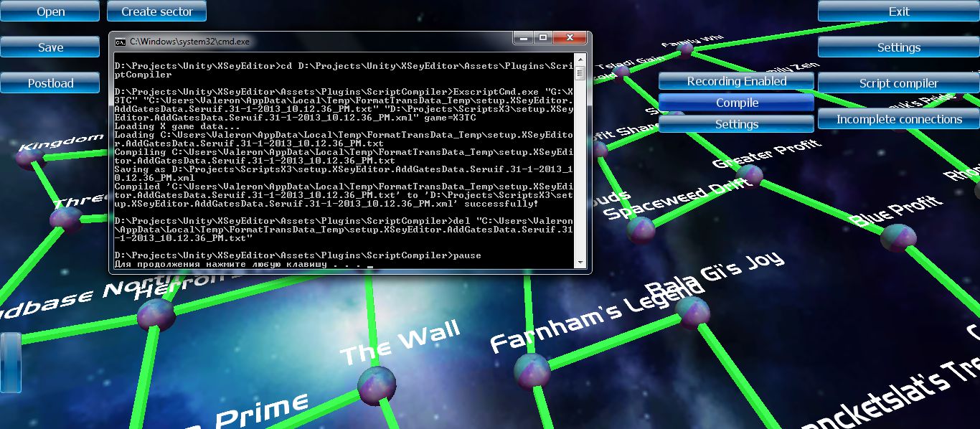Click the Create sector button

tap(156, 11)
